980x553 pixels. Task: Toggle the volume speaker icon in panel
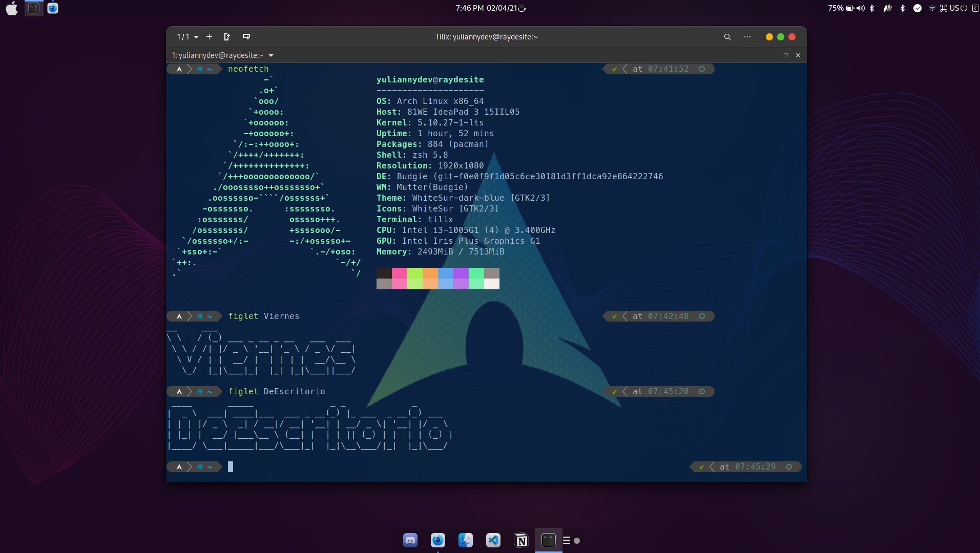click(860, 8)
